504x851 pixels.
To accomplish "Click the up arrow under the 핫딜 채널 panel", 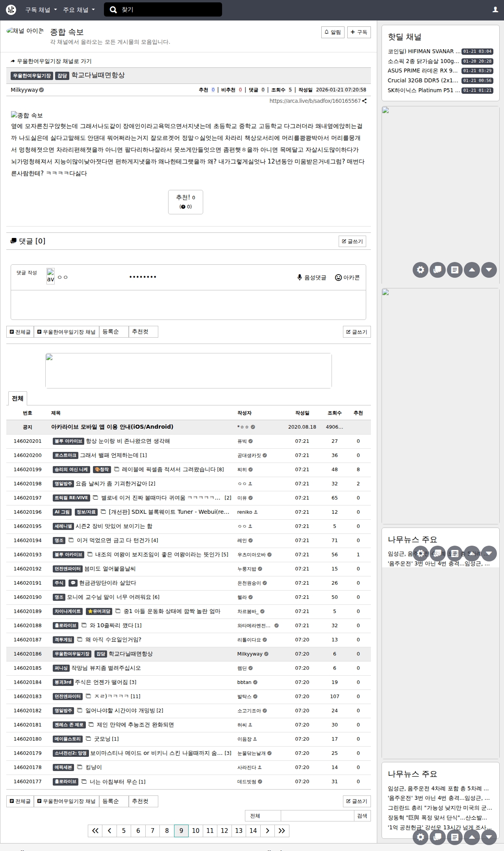I will 472,270.
